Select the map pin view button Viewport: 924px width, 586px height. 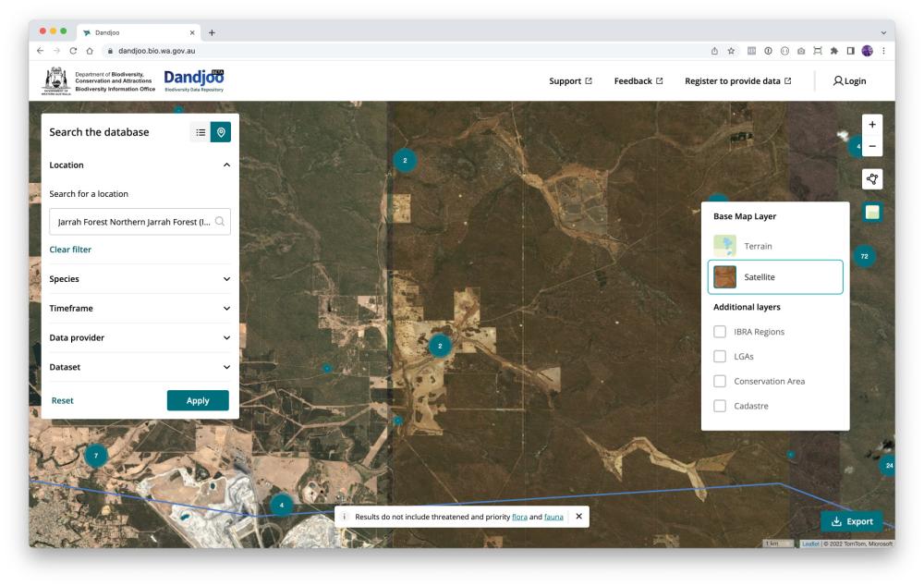[221, 133]
